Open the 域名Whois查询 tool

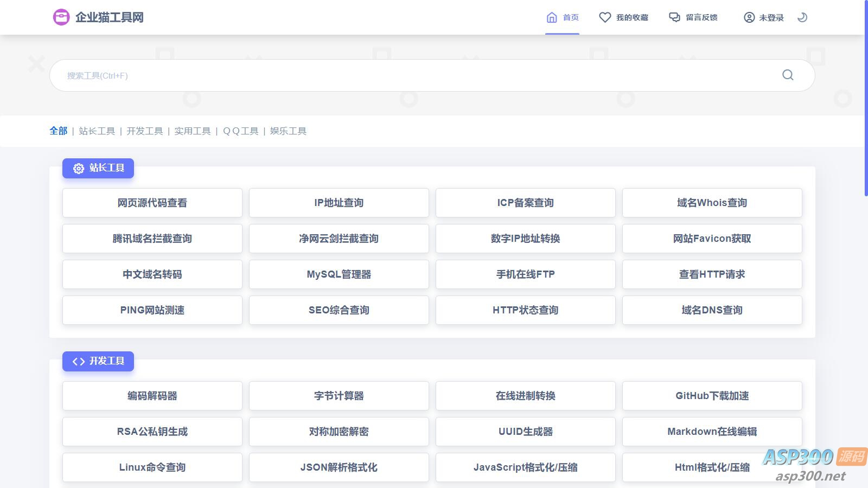[712, 203]
